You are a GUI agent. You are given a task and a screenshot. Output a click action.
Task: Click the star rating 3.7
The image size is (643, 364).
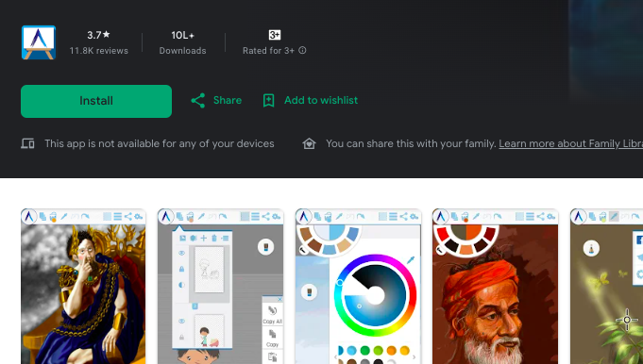click(98, 35)
